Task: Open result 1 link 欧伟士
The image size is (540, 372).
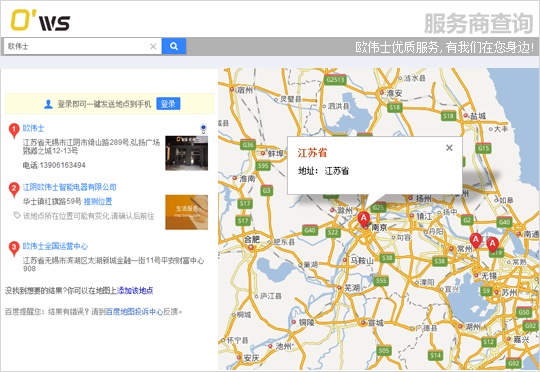Action: point(33,128)
